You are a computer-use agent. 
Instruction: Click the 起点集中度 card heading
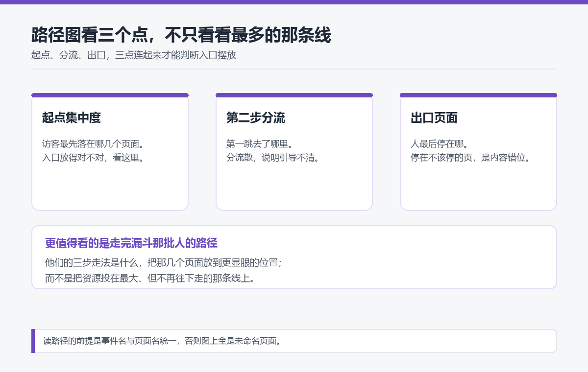[72, 118]
